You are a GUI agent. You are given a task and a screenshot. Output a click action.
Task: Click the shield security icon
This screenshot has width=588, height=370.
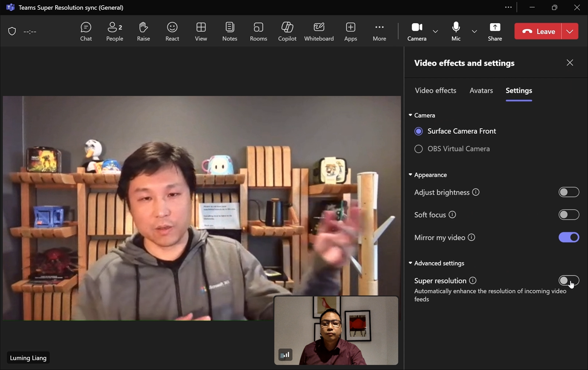click(x=12, y=31)
